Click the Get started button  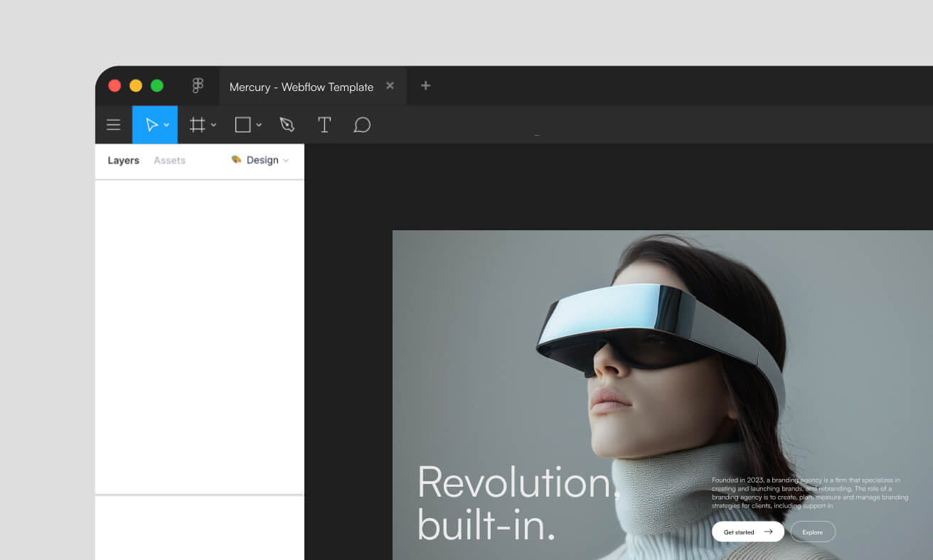click(747, 532)
